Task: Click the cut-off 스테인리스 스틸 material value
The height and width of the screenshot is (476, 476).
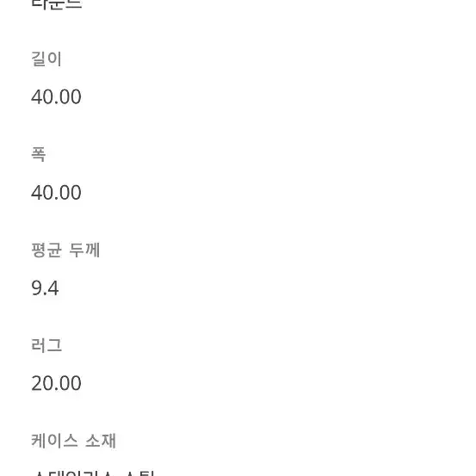Action: [94, 473]
